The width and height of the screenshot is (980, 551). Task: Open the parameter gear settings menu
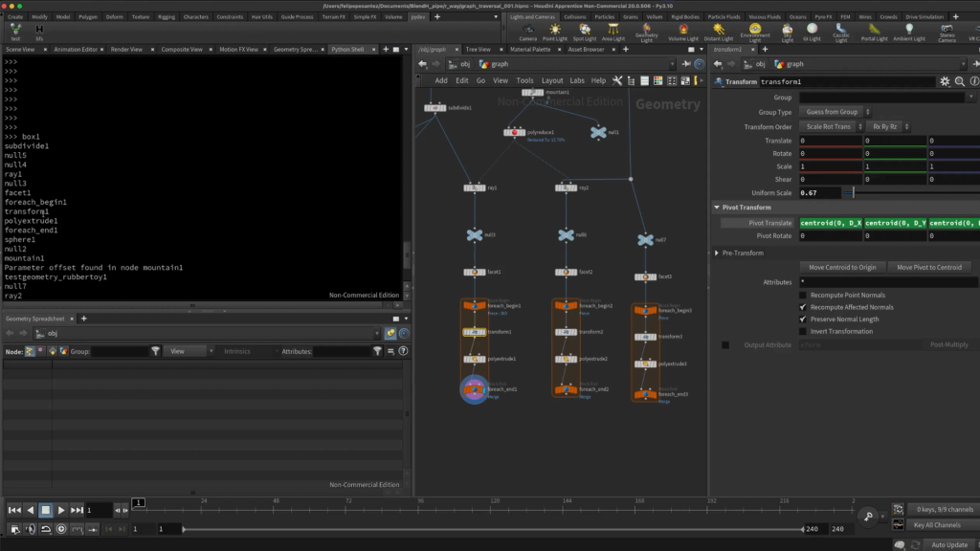point(945,82)
